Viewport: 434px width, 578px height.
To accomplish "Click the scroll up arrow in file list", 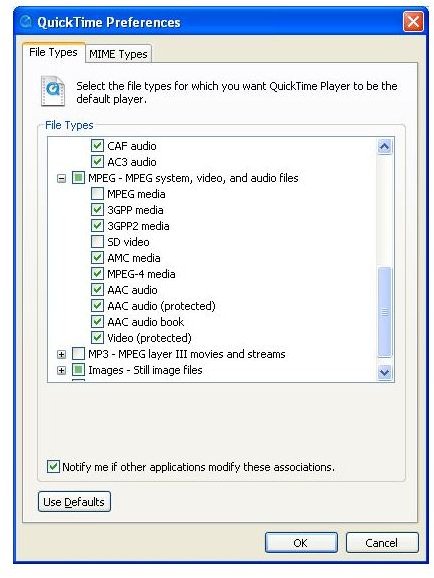I will click(384, 147).
